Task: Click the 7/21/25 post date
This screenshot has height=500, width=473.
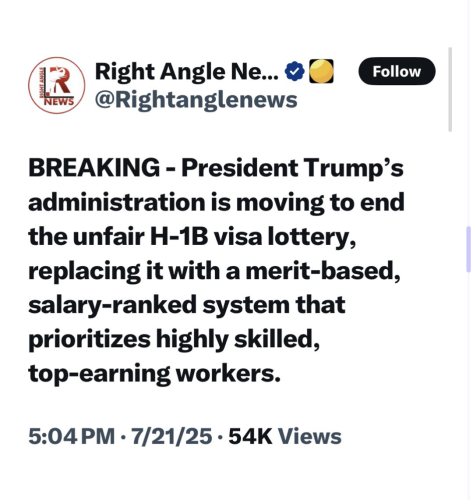Action: coord(171,436)
